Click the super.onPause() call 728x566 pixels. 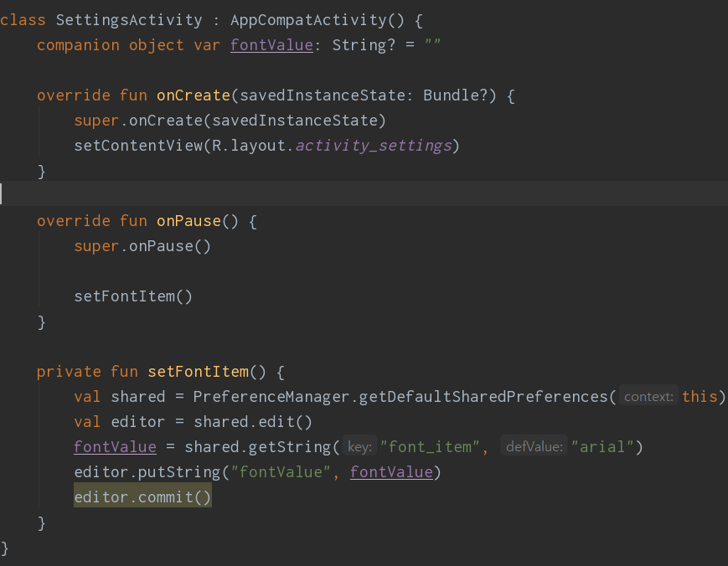(142, 246)
